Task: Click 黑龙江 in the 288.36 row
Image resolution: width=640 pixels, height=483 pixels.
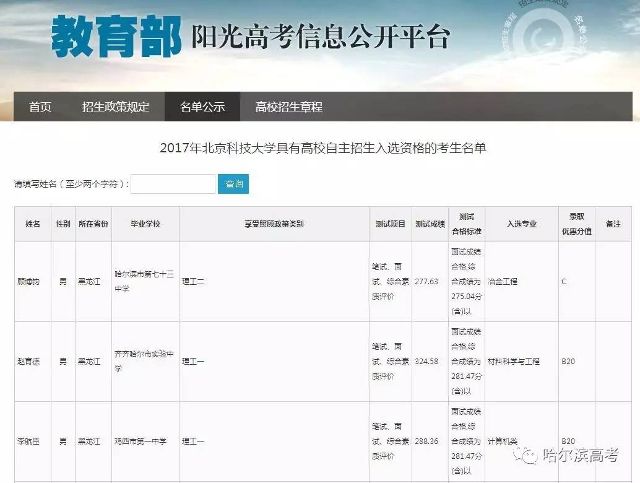Action: pos(89,441)
